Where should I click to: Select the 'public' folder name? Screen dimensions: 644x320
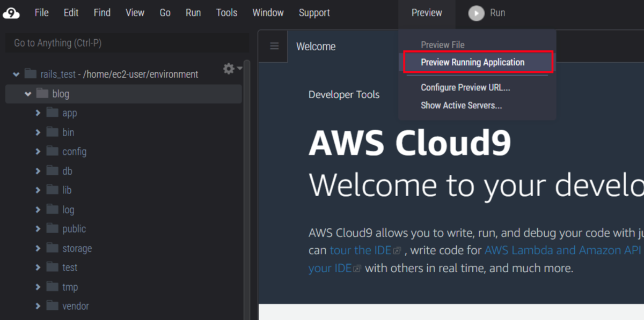click(x=74, y=229)
